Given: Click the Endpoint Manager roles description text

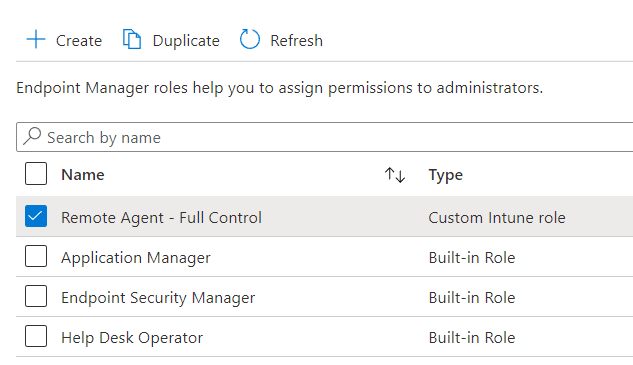Looking at the screenshot, I should (x=279, y=88).
